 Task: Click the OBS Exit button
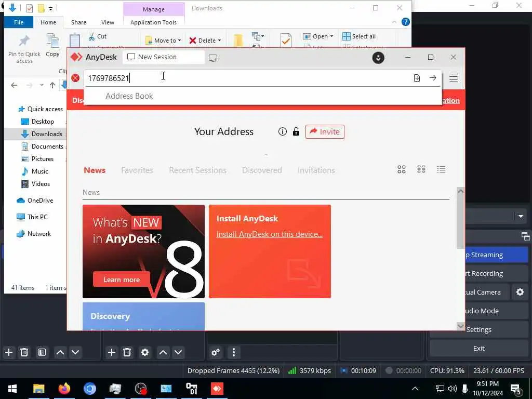(x=478, y=348)
